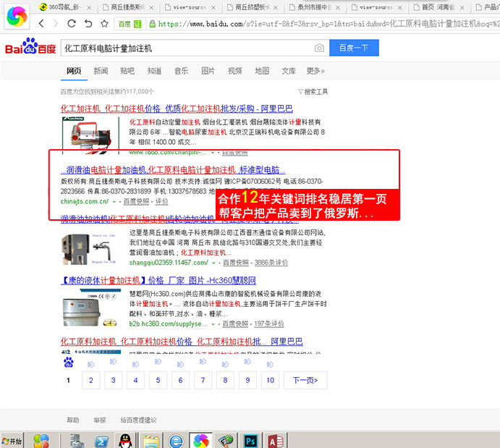Select the 音乐 search category
The image size is (500, 448).
181,71
